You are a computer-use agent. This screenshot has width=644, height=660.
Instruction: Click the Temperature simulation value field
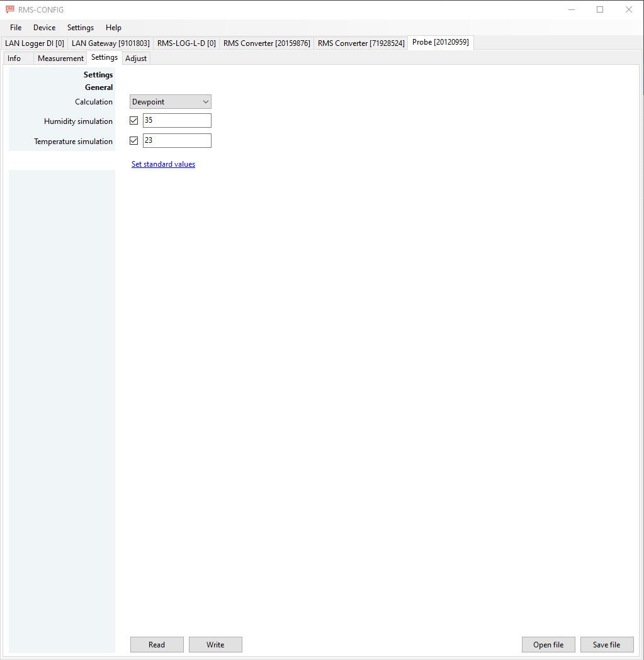(x=177, y=140)
